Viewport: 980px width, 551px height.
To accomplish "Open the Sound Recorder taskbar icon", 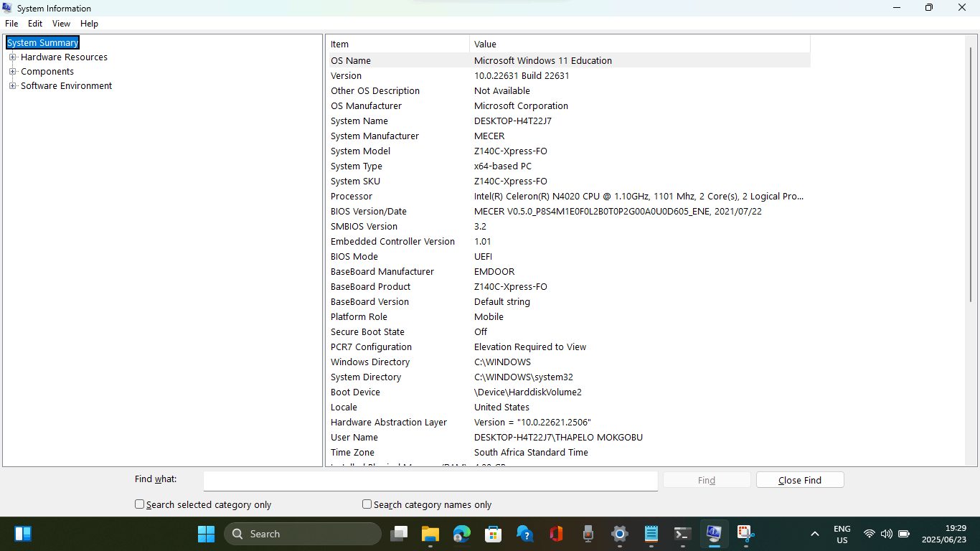I will click(x=588, y=534).
